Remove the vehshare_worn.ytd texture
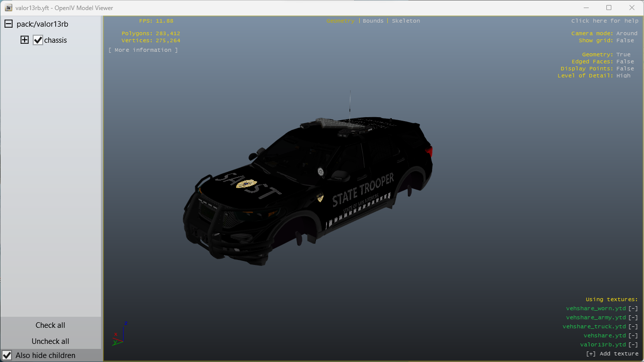This screenshot has width=644, height=362. 633,309
